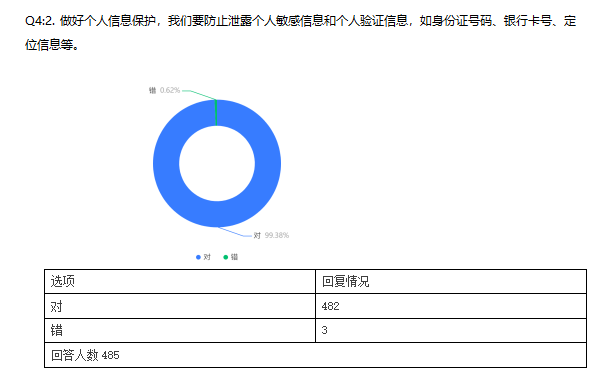Click the 回答人数 485 total row

(315, 355)
